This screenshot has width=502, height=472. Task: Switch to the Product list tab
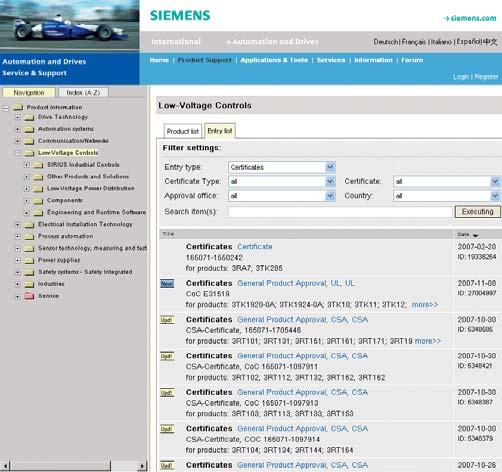(183, 131)
